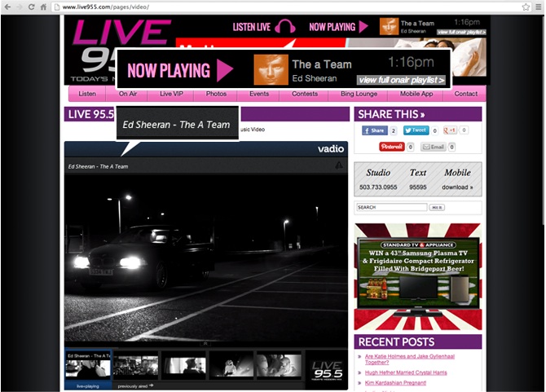The width and height of the screenshot is (546, 392).
Task: Click the Tweet button
Action: pos(416,130)
